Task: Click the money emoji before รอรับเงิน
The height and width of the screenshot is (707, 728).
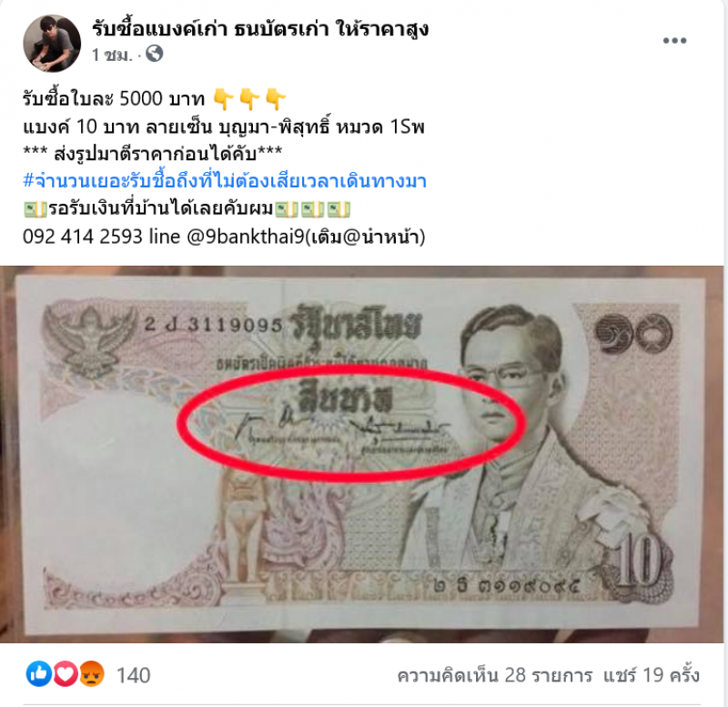Action: point(35,209)
